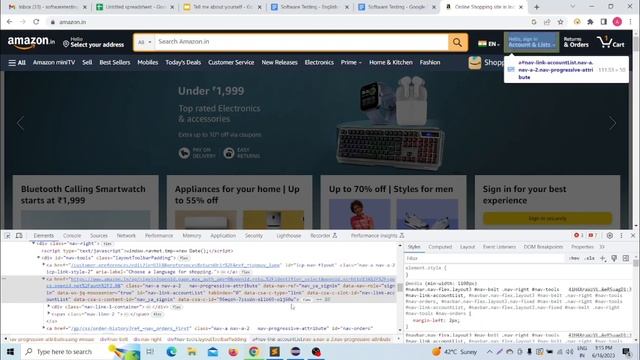Open EN language selector dropdown
640x360 pixels.
coord(489,44)
